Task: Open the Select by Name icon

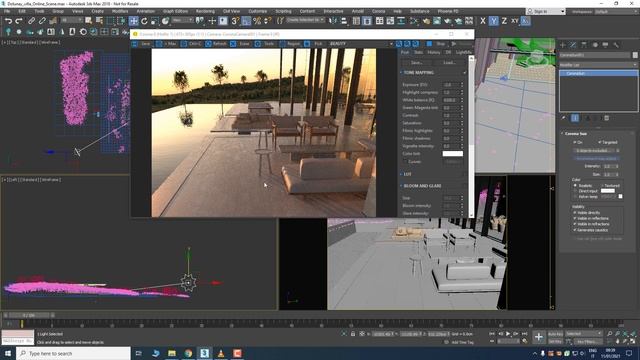Action: pyautogui.click(x=99, y=21)
